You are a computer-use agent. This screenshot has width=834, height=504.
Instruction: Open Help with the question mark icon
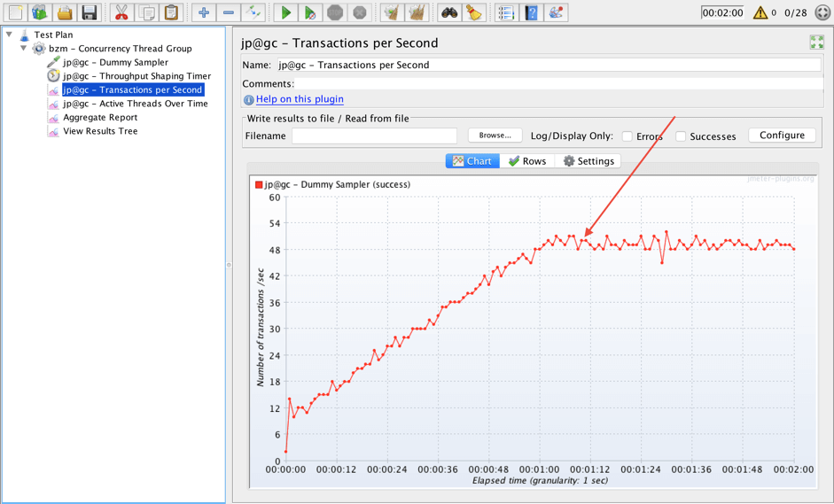[532, 12]
